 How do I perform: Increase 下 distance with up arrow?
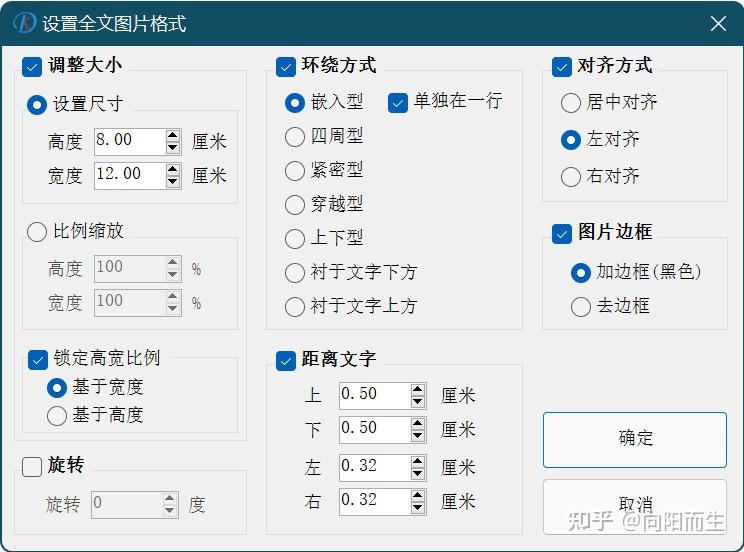[x=418, y=424]
